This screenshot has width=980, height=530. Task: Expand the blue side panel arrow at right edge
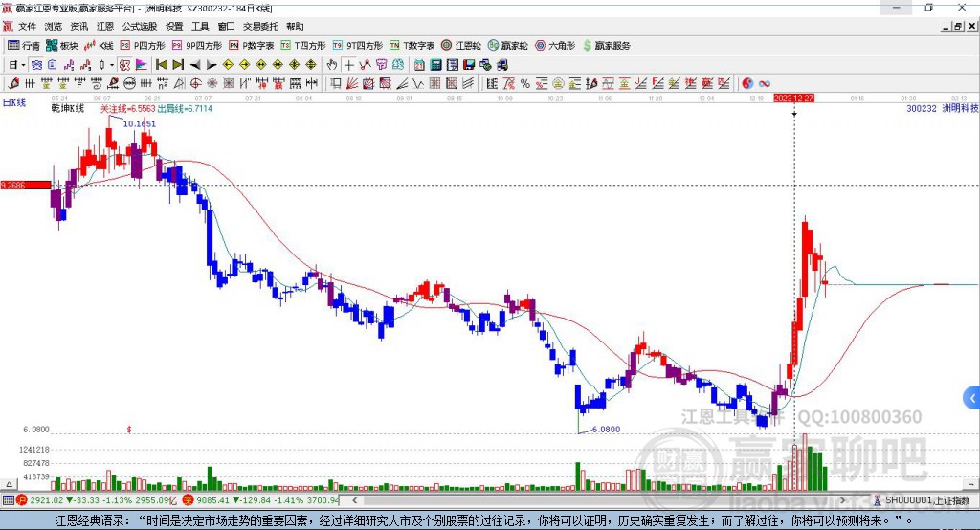[x=972, y=398]
